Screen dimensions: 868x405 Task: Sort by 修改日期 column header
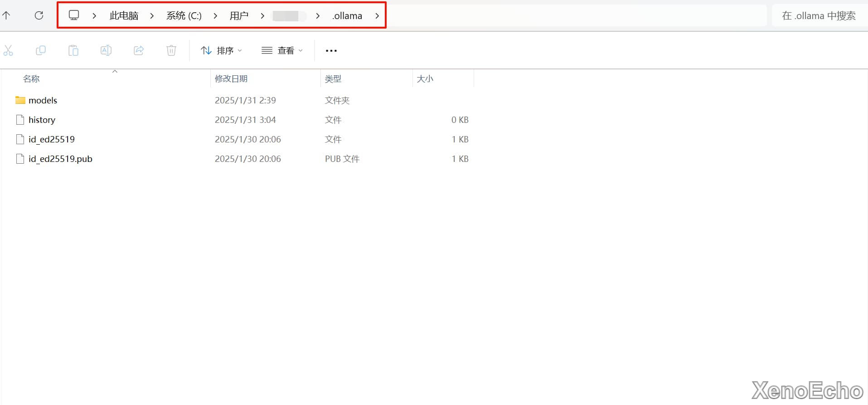[231, 79]
